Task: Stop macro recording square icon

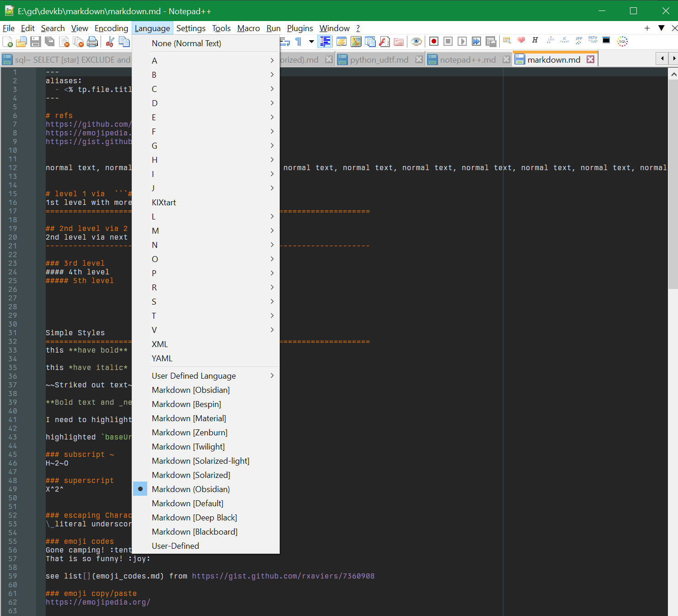Action: [x=448, y=42]
